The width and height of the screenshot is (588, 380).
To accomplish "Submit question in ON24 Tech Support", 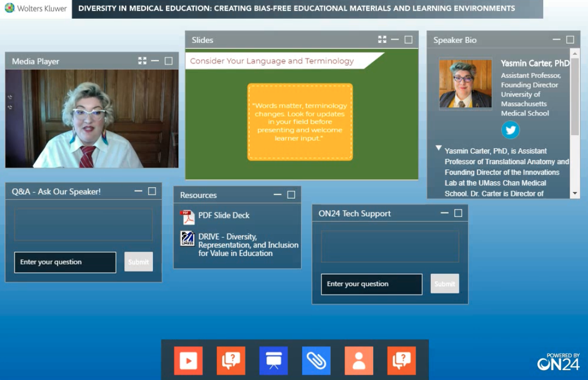I will coord(445,284).
